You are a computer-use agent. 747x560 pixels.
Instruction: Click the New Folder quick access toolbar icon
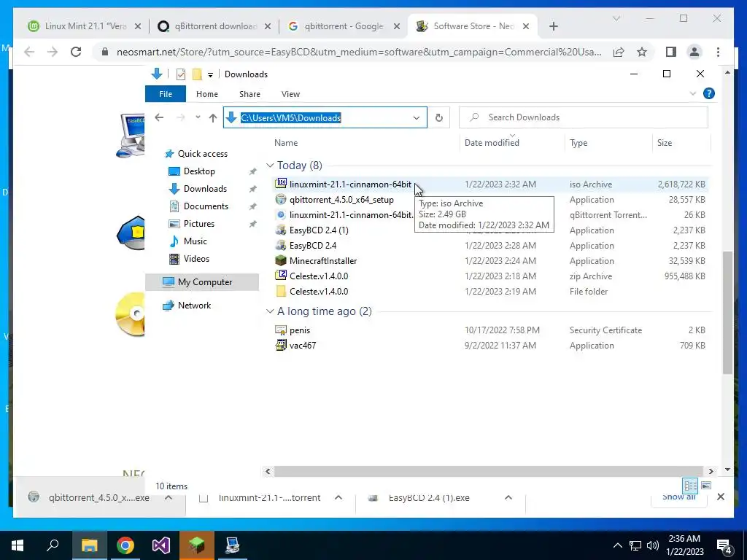[x=197, y=74]
